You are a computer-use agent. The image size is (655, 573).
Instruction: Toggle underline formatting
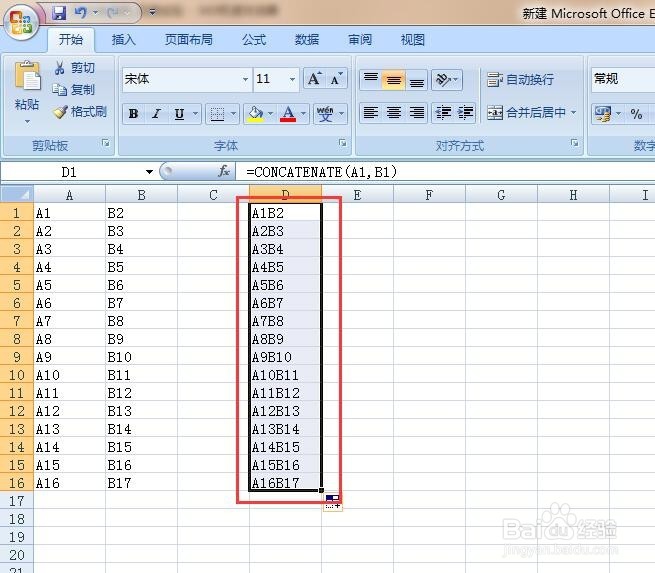179,114
